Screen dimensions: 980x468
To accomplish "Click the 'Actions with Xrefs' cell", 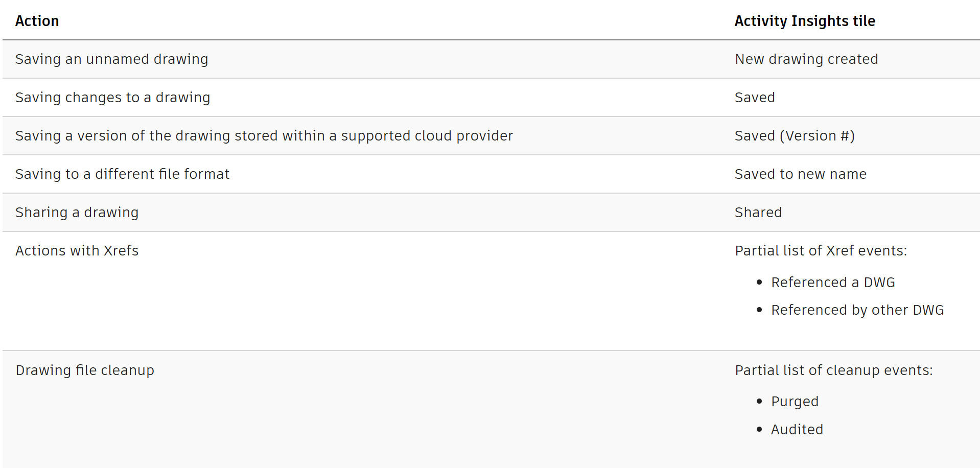I will [77, 251].
